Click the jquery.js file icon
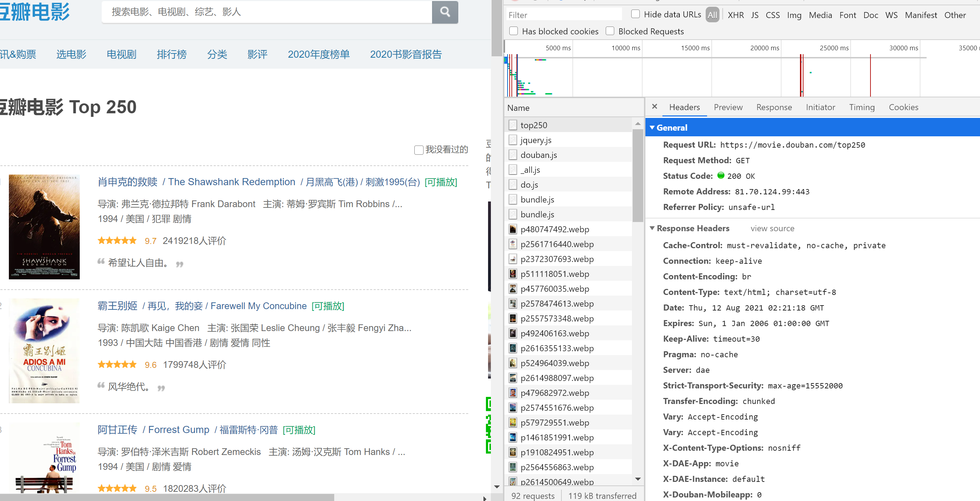980x501 pixels. click(x=513, y=140)
